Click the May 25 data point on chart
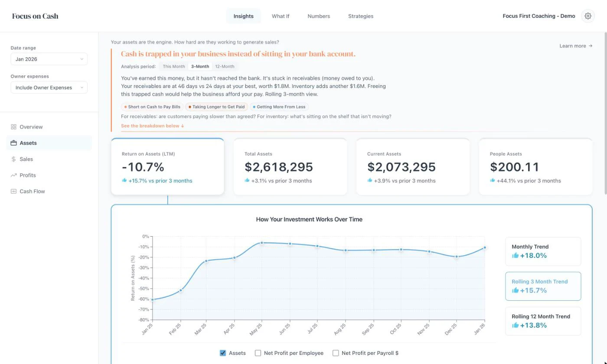607x364 pixels. click(262, 243)
